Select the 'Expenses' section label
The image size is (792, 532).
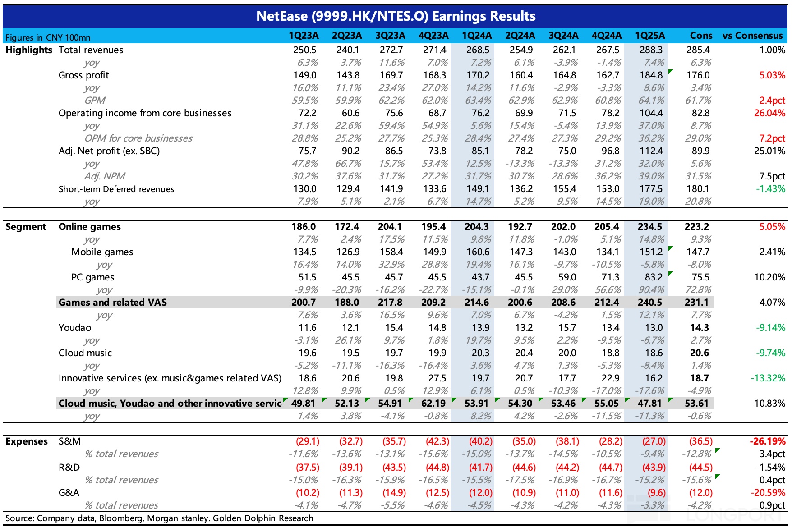pos(27,441)
